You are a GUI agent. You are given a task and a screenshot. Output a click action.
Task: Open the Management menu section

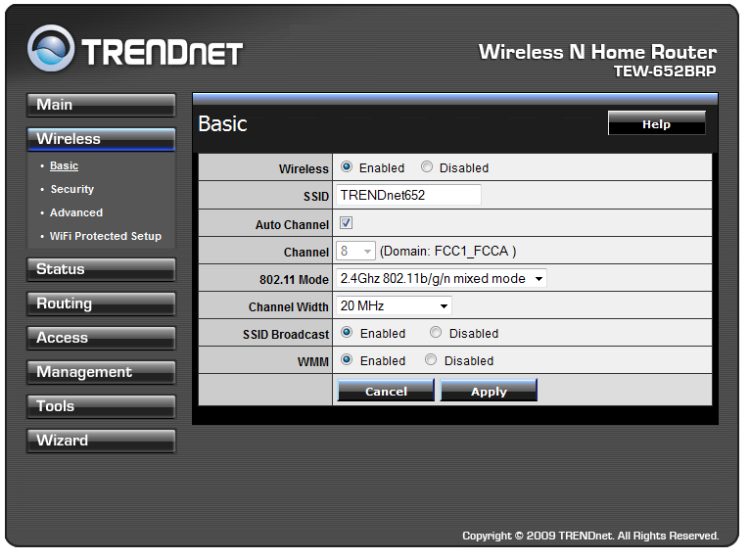tap(101, 372)
